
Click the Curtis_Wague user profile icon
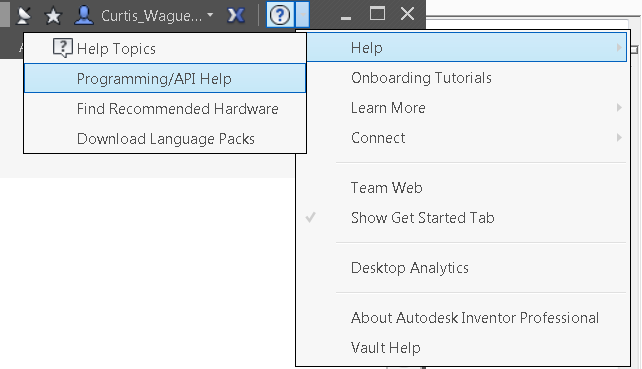84,15
